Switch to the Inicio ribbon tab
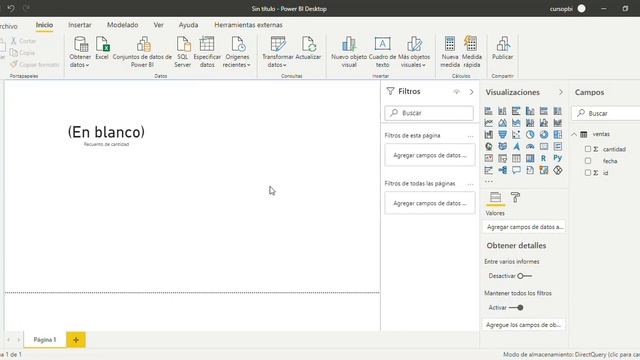This screenshot has width=640, height=360. tap(44, 25)
